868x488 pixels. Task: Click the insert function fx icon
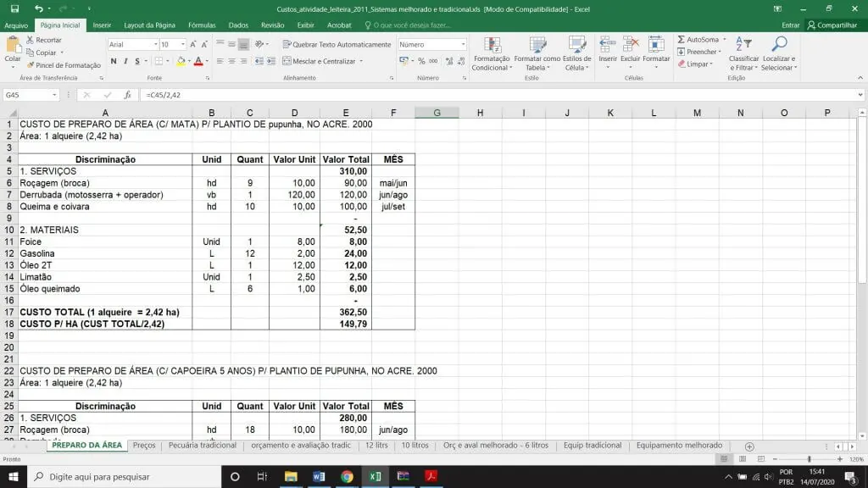tap(127, 95)
